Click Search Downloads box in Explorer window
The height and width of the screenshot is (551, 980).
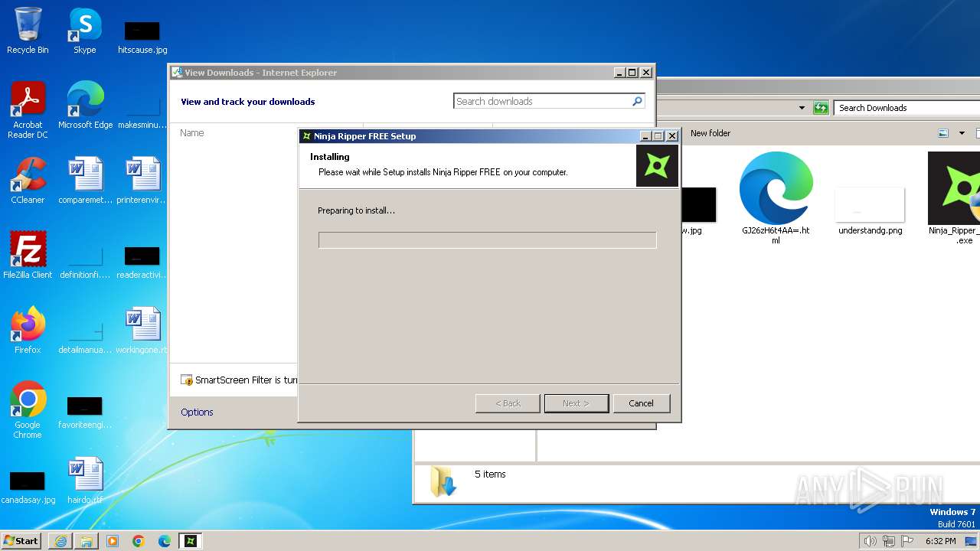(x=906, y=108)
